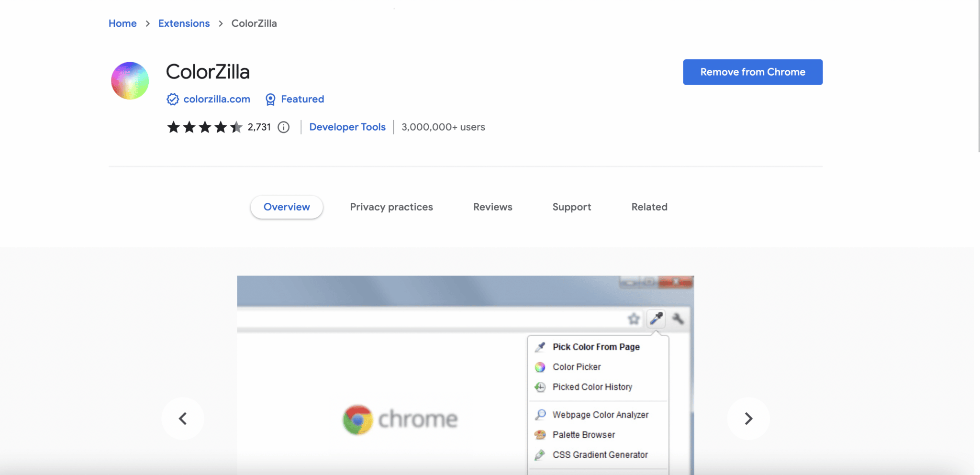
Task: Navigate to Extensions via the breadcrumb
Action: point(184,23)
